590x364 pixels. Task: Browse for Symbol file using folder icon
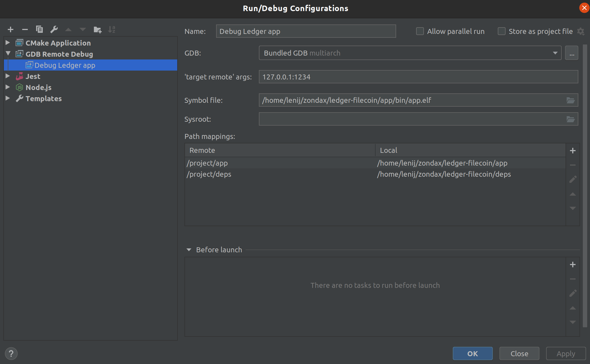click(x=570, y=100)
